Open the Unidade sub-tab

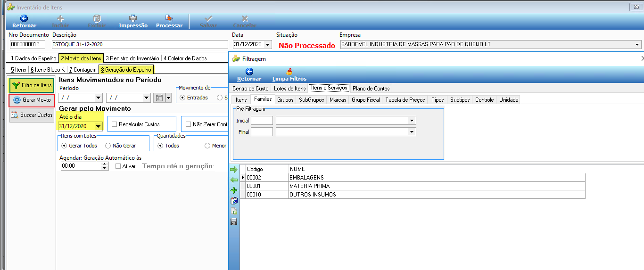click(509, 100)
